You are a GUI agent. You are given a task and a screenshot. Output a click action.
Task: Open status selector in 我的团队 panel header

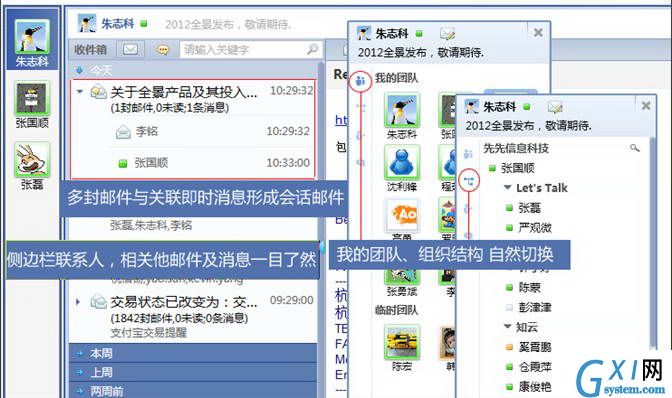tap(419, 33)
